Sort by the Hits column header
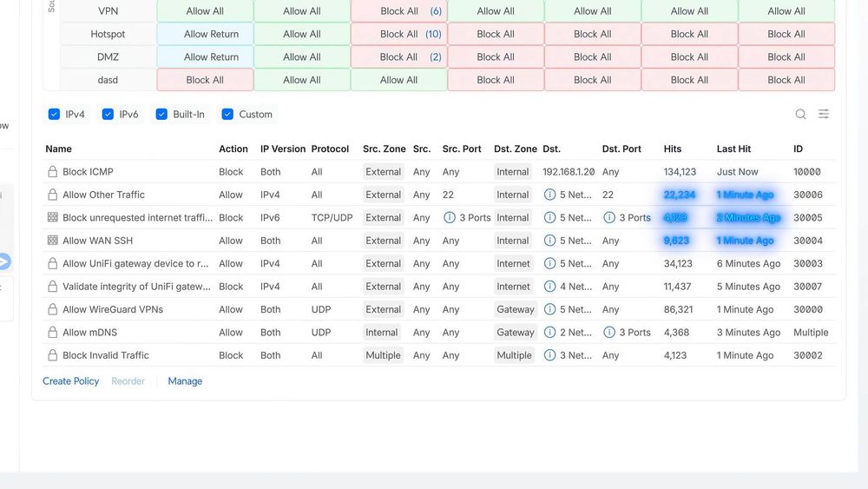The height and width of the screenshot is (489, 868). tap(673, 149)
